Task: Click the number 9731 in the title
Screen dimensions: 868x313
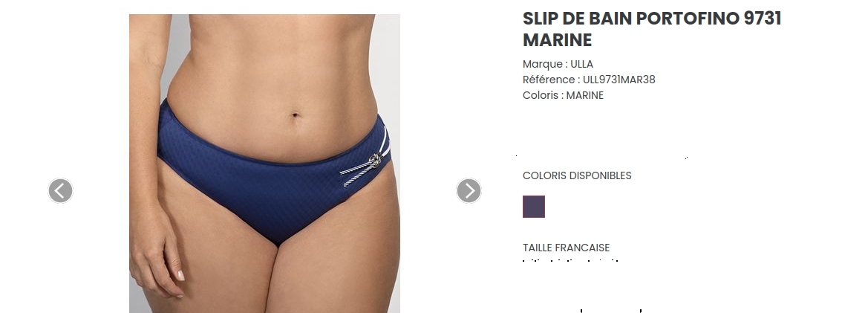Action: (763, 19)
